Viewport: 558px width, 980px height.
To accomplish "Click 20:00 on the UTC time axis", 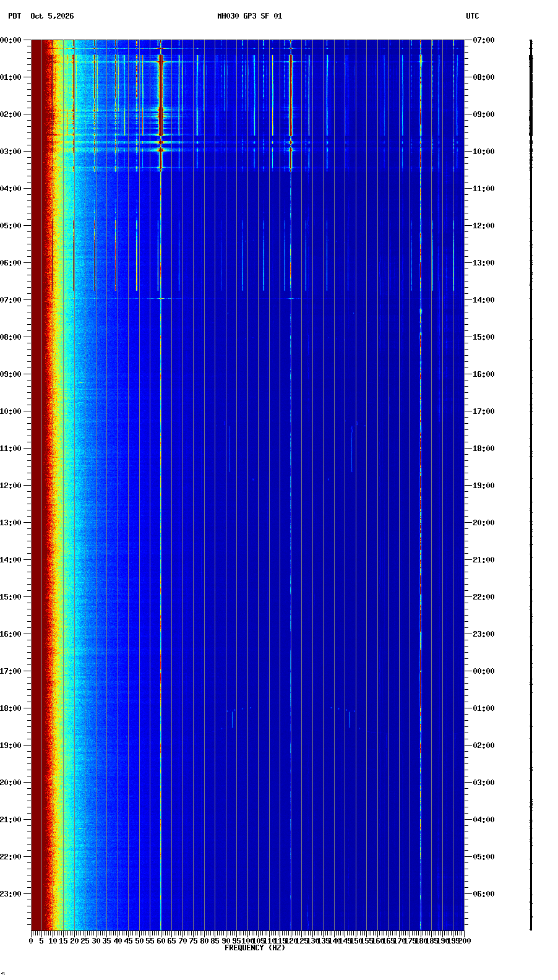I will point(484,523).
